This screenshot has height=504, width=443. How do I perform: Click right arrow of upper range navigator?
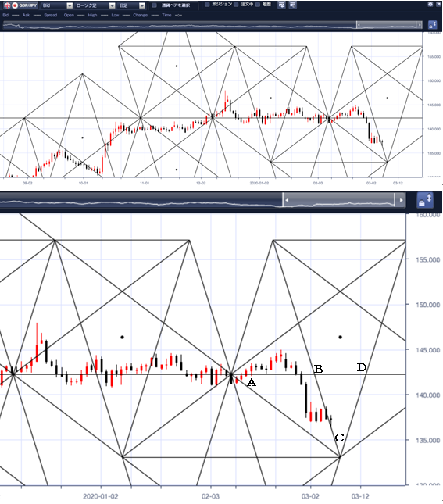click(x=420, y=25)
